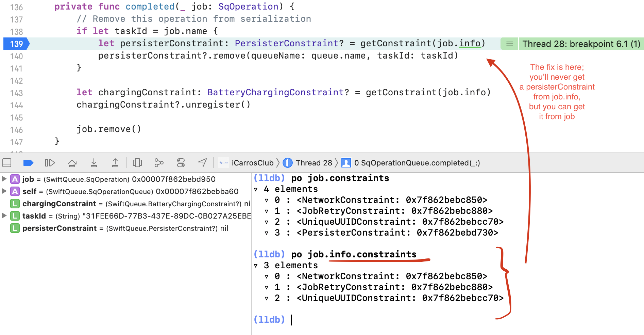Expand the job variable
This screenshot has width=644, height=335.
click(4, 179)
